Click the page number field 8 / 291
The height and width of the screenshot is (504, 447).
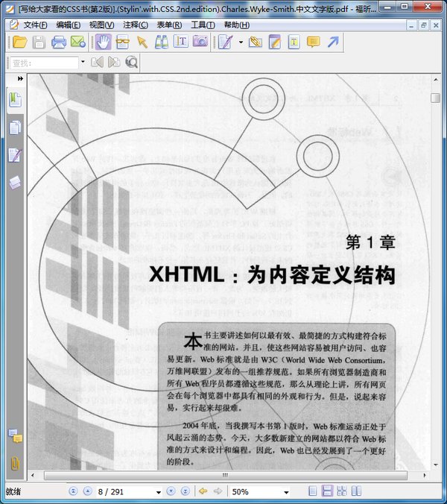126,492
